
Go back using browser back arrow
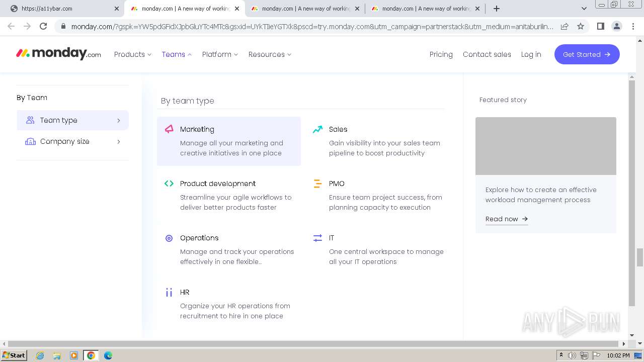tap(11, 26)
